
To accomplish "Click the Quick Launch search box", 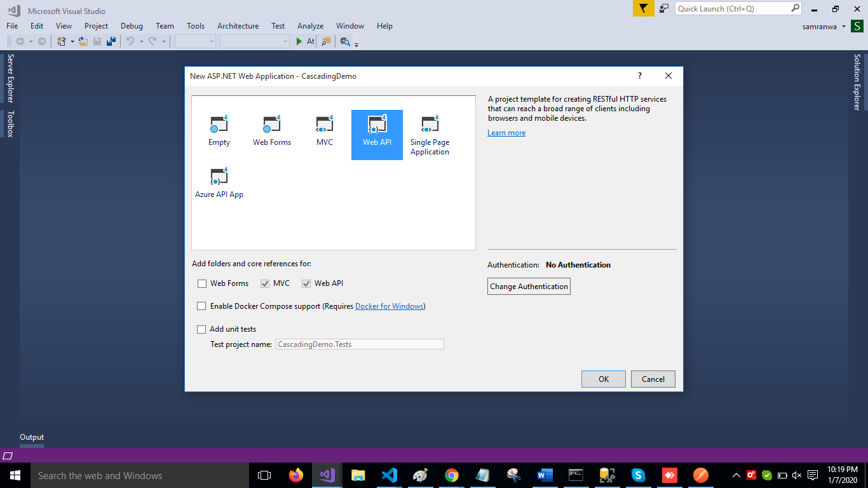I will click(733, 9).
